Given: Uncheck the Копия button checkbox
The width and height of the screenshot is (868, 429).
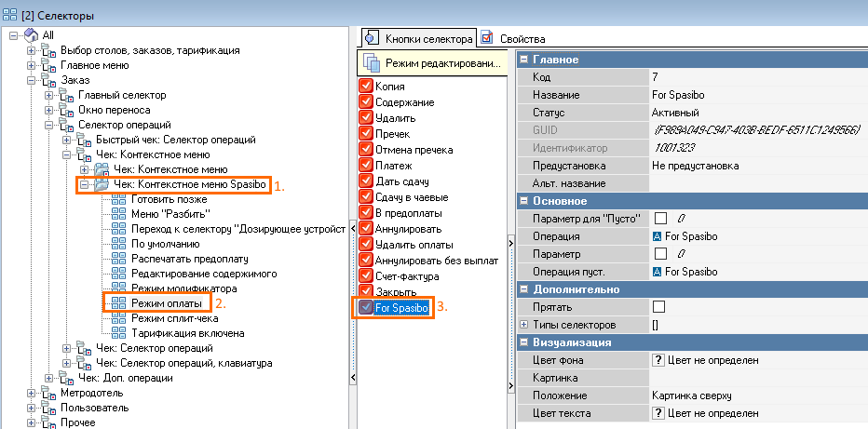Looking at the screenshot, I should pyautogui.click(x=365, y=87).
